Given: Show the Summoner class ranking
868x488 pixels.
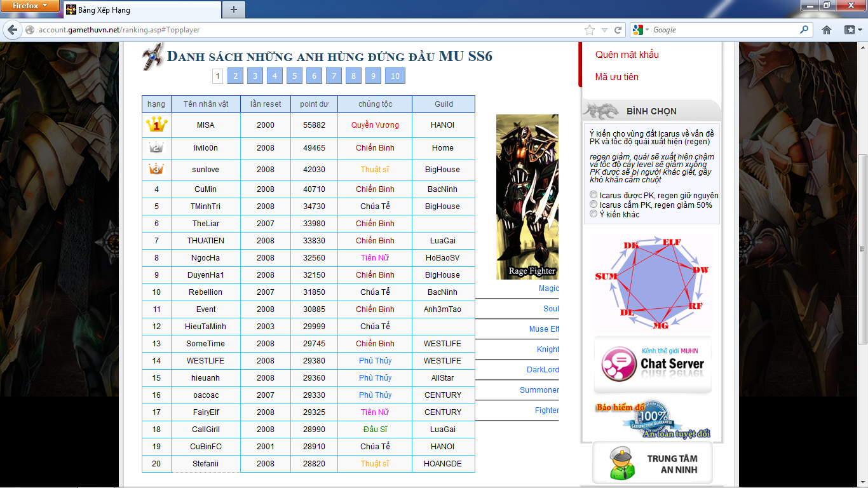Looking at the screenshot, I should (539, 390).
